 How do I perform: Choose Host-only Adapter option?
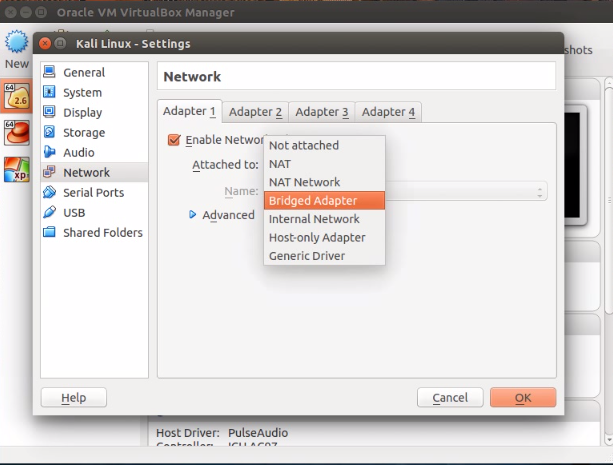pos(324,237)
